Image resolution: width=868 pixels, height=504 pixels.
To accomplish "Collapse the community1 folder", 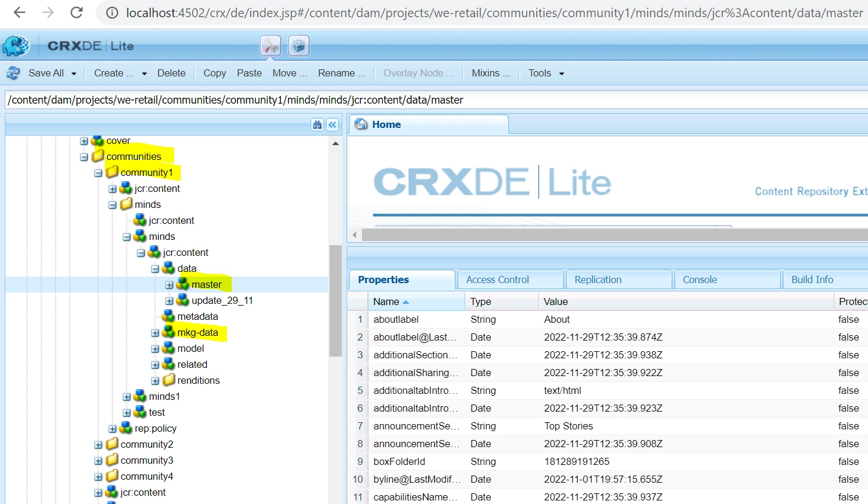I will click(x=98, y=173).
